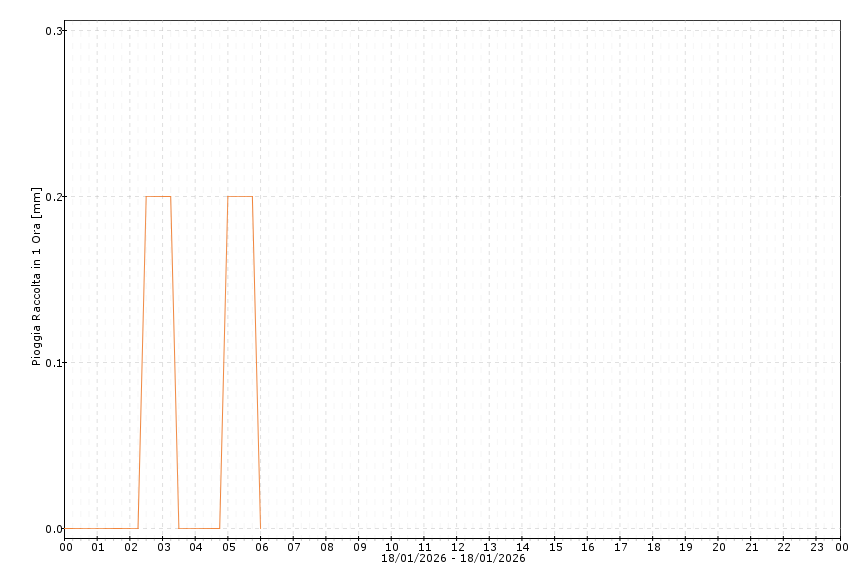Click the 0.2 value on y-axis
Image resolution: width=860 pixels, height=573 pixels.
pos(54,197)
